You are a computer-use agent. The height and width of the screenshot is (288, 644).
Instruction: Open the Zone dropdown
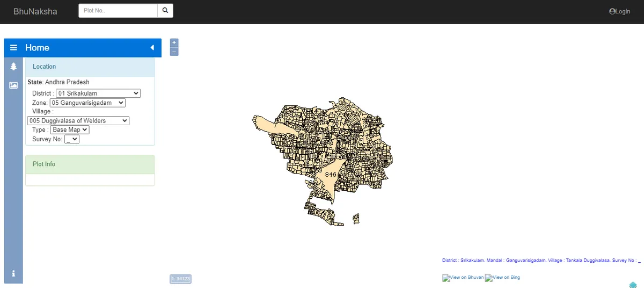tap(87, 103)
